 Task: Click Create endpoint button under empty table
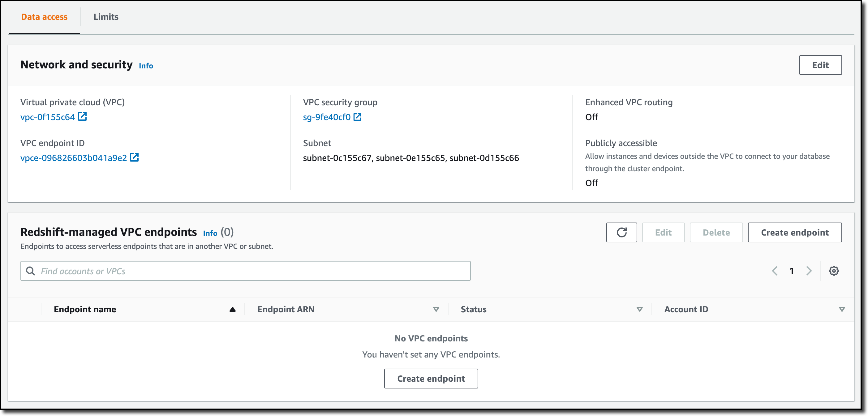pyautogui.click(x=431, y=378)
